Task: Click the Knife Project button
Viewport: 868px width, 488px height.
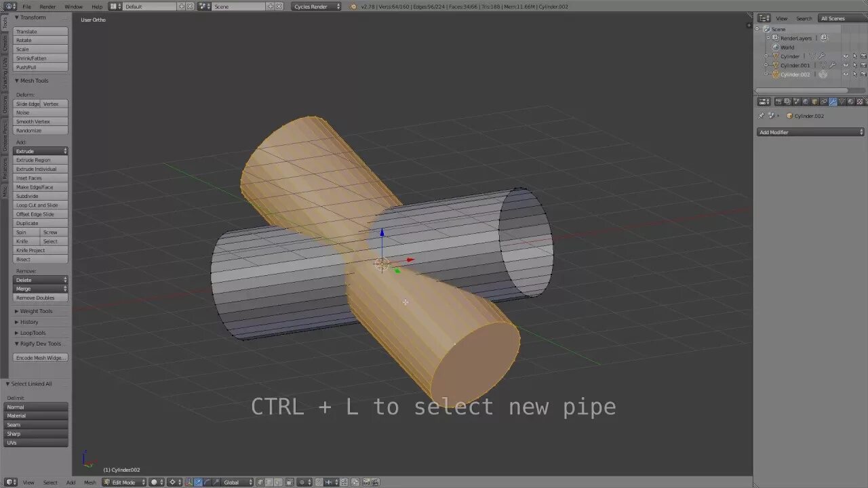Action: click(x=41, y=250)
